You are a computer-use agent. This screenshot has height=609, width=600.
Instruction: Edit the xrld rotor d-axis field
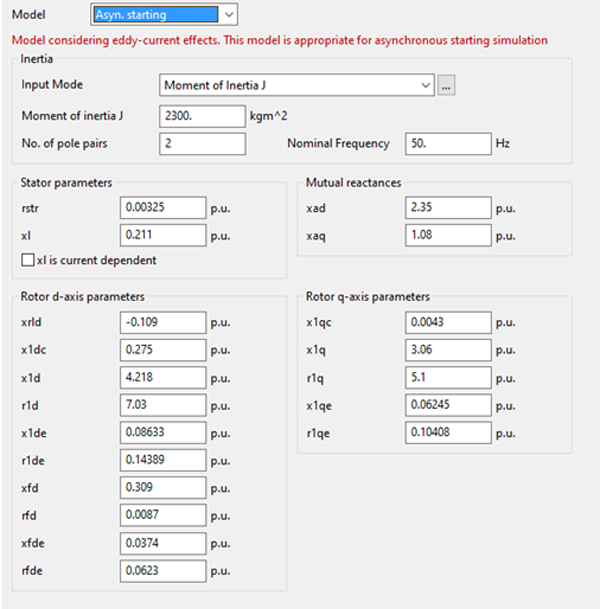tap(162, 322)
